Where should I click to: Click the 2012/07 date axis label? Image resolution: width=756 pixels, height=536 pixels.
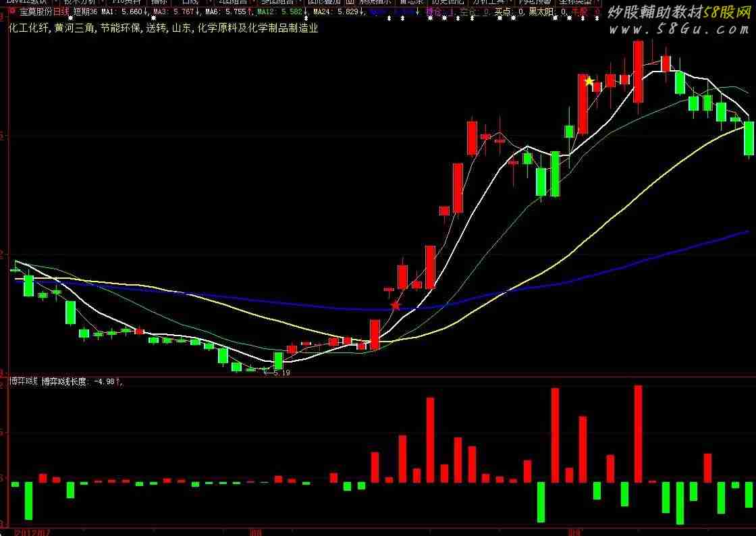pyautogui.click(x=33, y=532)
